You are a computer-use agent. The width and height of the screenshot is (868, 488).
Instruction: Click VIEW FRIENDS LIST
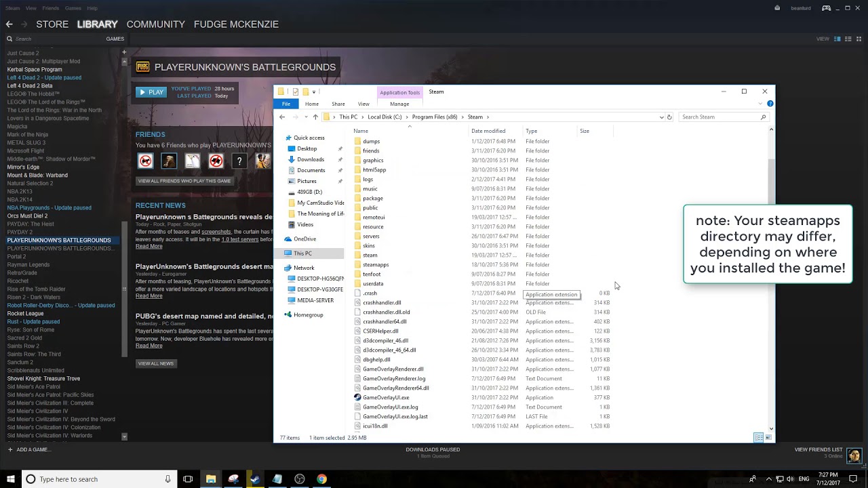point(818,449)
